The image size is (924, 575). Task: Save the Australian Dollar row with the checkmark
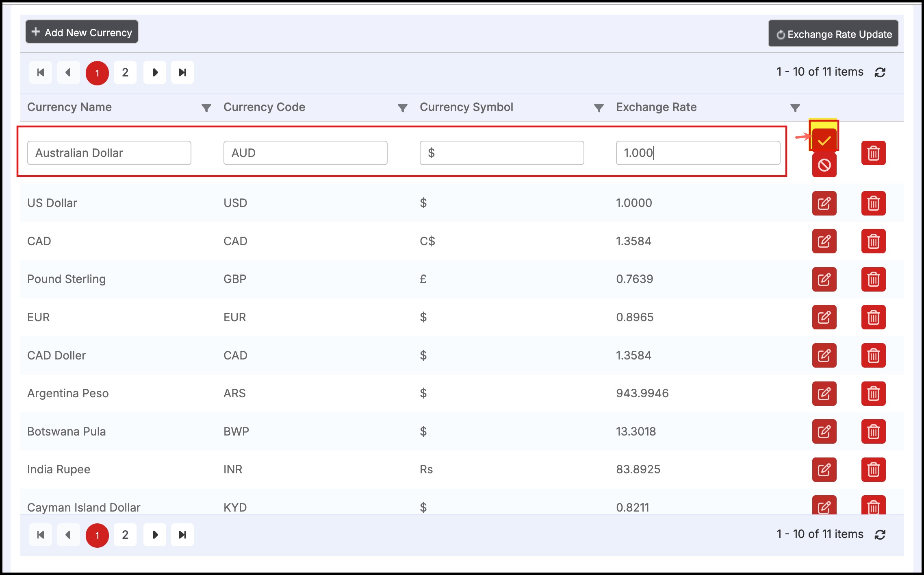coord(824,141)
